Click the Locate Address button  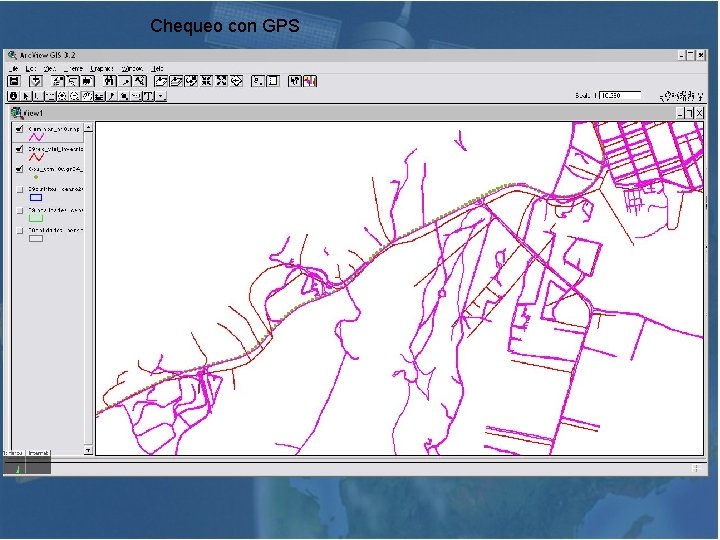125,81
